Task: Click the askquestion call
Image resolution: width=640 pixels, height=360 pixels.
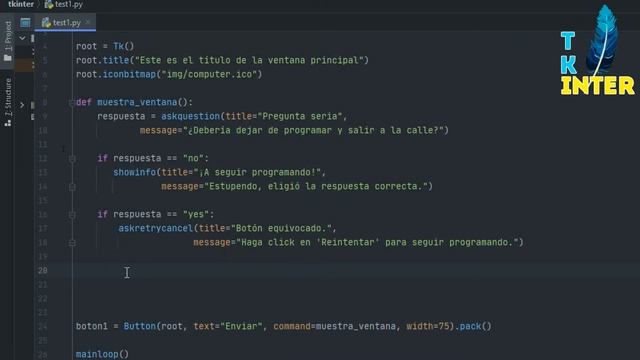Action: [x=190, y=116]
